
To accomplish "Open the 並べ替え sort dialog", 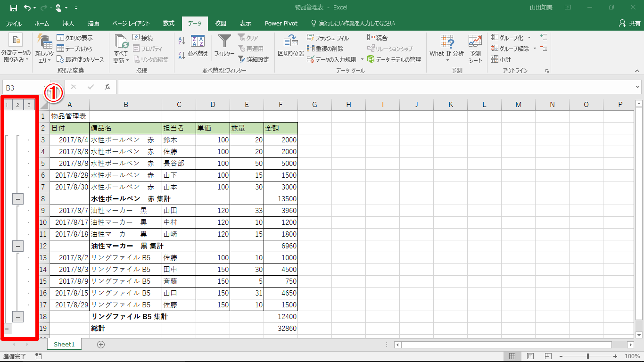I will [x=198, y=46].
